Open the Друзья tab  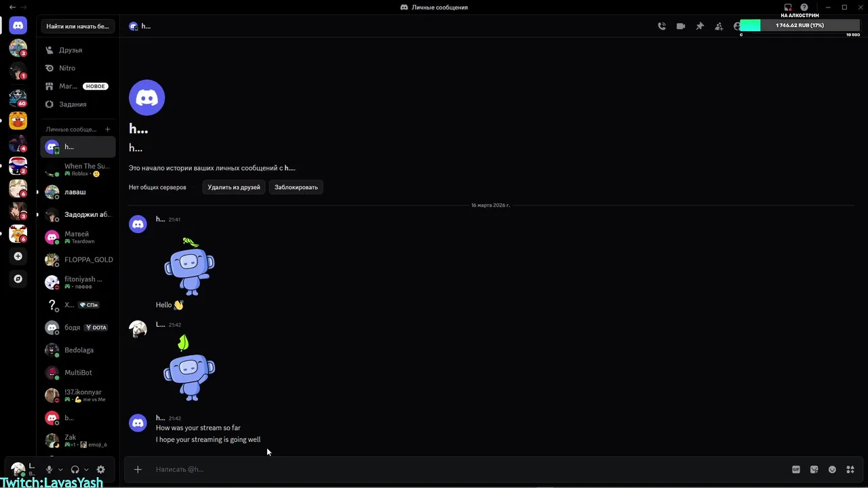(x=78, y=50)
